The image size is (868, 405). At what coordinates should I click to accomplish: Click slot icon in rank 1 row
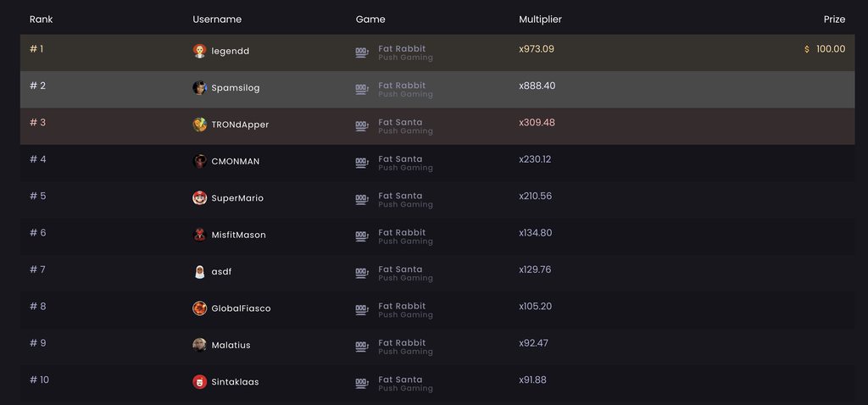point(362,53)
